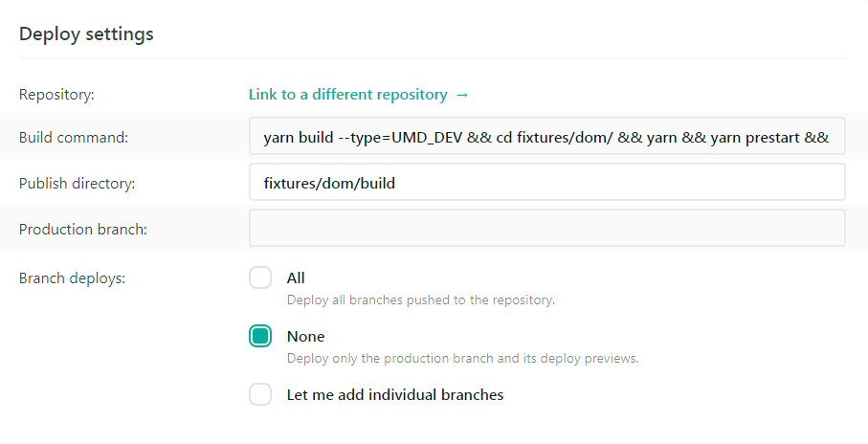
Task: Click the Production branch label
Action: click(80, 229)
